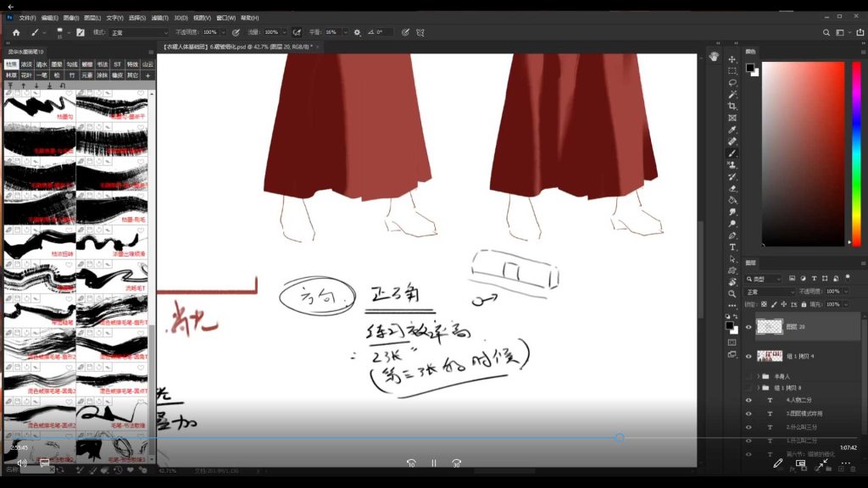
Task: Expand the 组 1 拷贝 8 group
Action: pyautogui.click(x=759, y=388)
